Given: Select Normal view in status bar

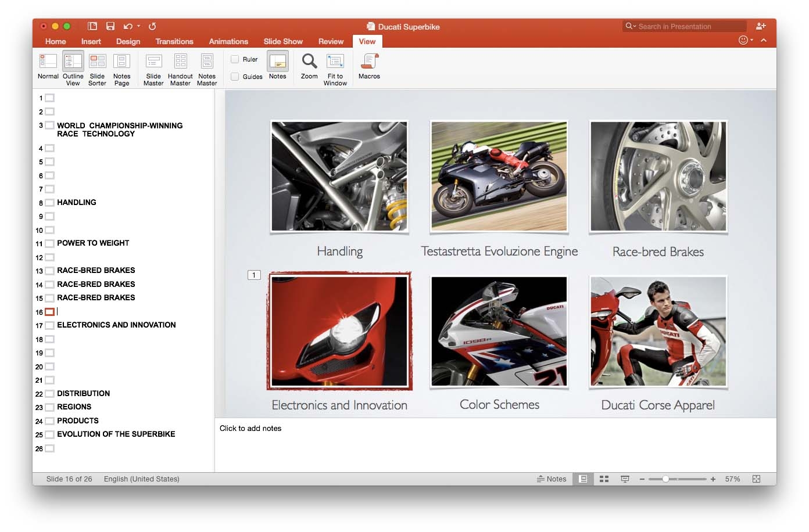Looking at the screenshot, I should (x=583, y=479).
